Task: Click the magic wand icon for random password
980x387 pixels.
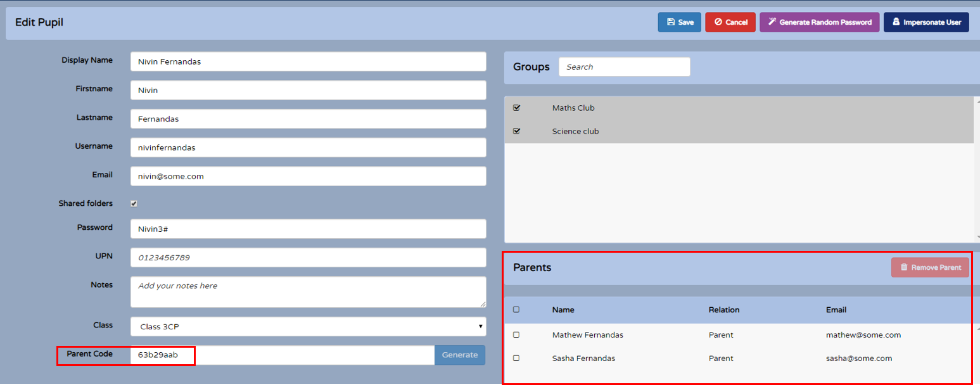Action: coord(772,22)
